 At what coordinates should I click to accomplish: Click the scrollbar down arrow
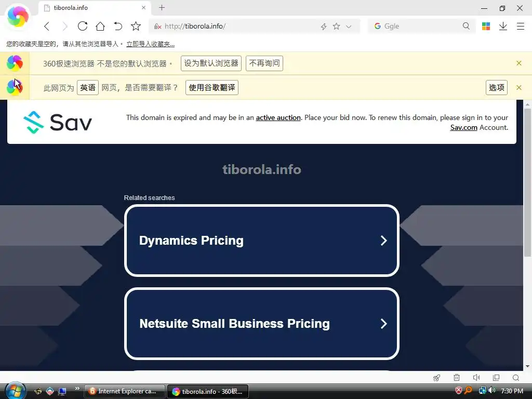tap(527, 366)
